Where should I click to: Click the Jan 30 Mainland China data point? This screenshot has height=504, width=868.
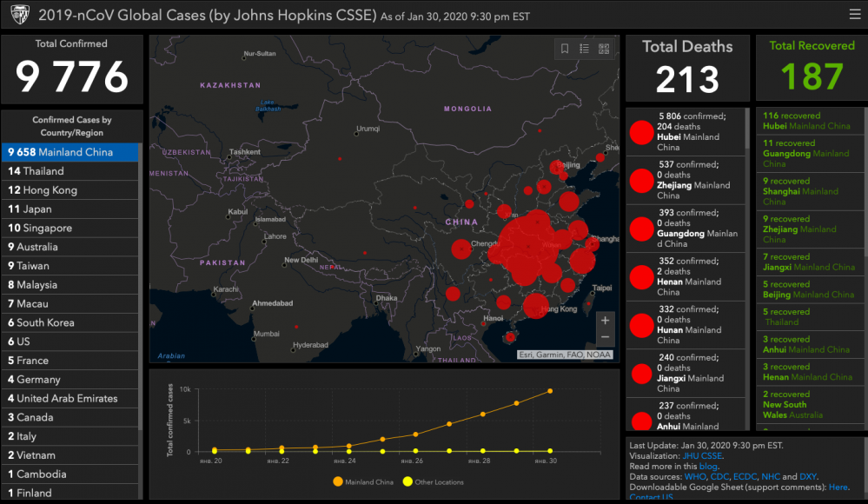click(x=549, y=391)
